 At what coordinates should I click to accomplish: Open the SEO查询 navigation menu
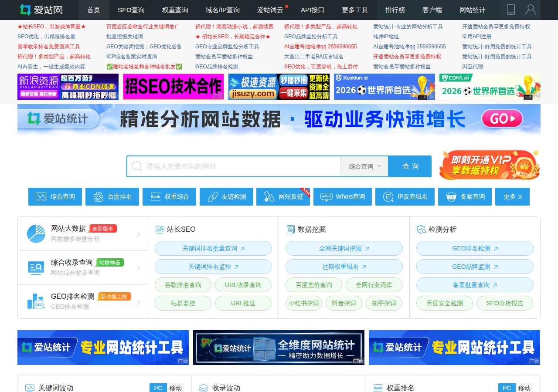[x=131, y=10]
